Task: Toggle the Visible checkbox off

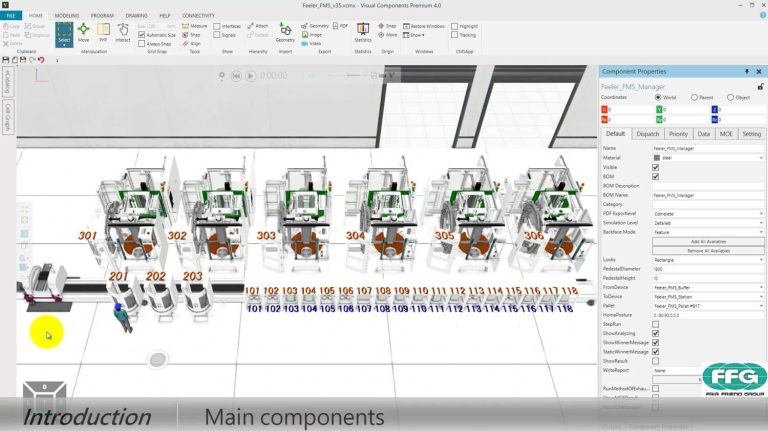Action: (x=655, y=167)
